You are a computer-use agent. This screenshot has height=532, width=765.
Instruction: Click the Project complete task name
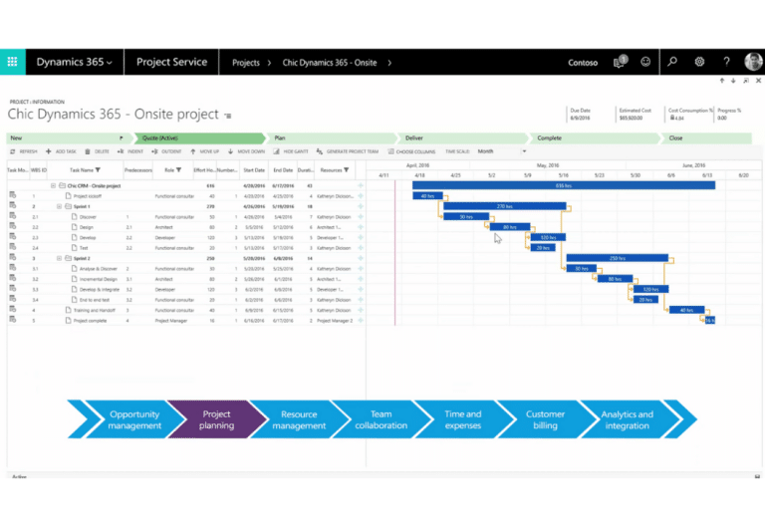(90, 321)
